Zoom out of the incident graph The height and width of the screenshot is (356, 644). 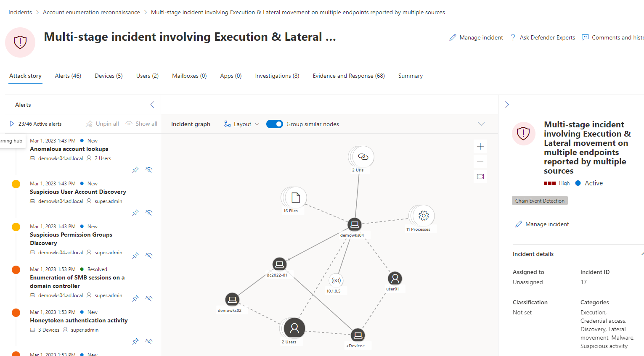480,161
